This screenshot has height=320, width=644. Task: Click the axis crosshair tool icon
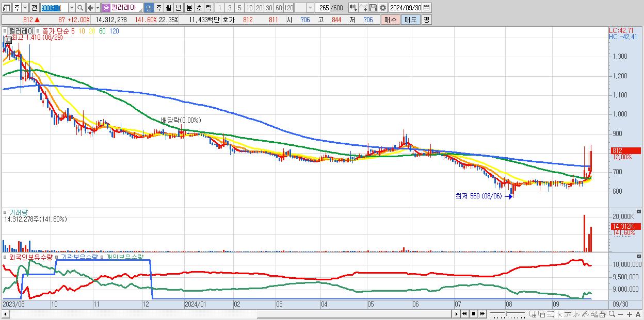[x=559, y=314]
